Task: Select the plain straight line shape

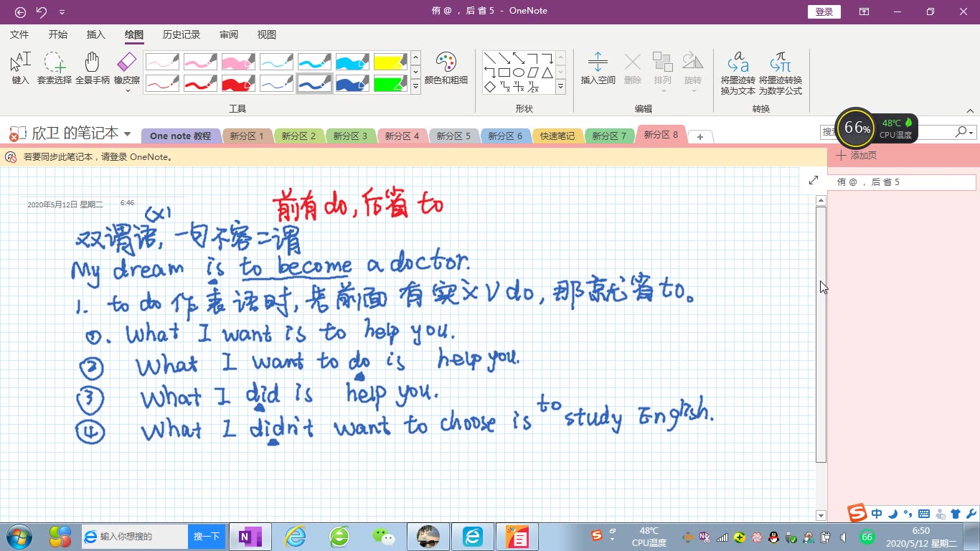Action: coord(490,58)
